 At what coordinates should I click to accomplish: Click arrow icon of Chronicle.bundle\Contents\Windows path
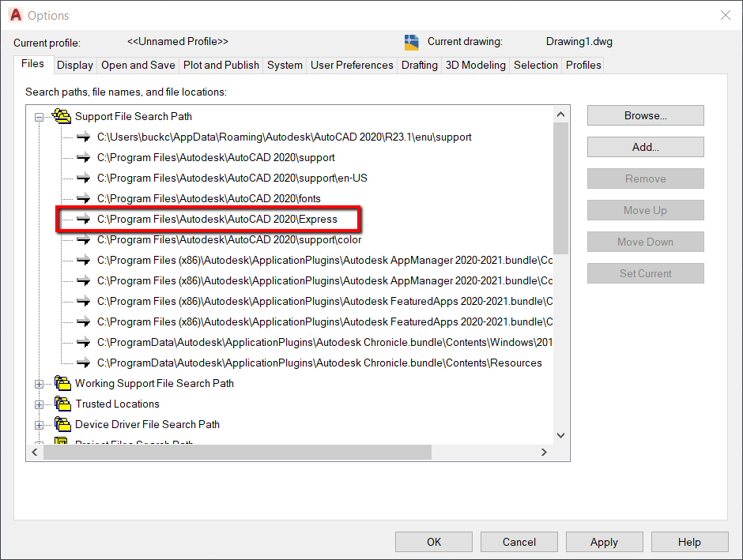click(84, 342)
